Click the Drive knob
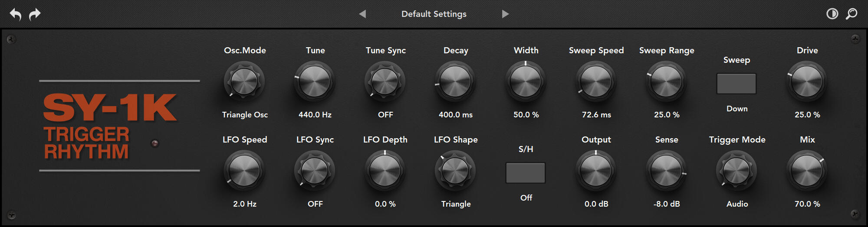The width and height of the screenshot is (868, 227). click(x=807, y=81)
